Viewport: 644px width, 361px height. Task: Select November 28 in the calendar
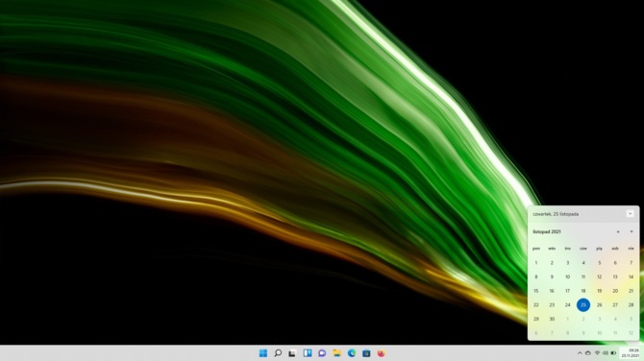click(x=631, y=304)
